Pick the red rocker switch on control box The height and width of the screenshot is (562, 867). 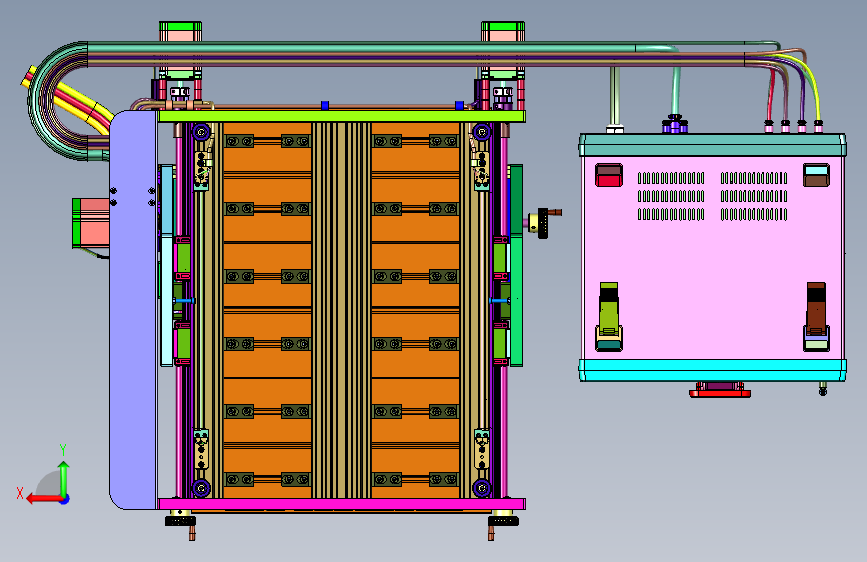pyautogui.click(x=609, y=175)
